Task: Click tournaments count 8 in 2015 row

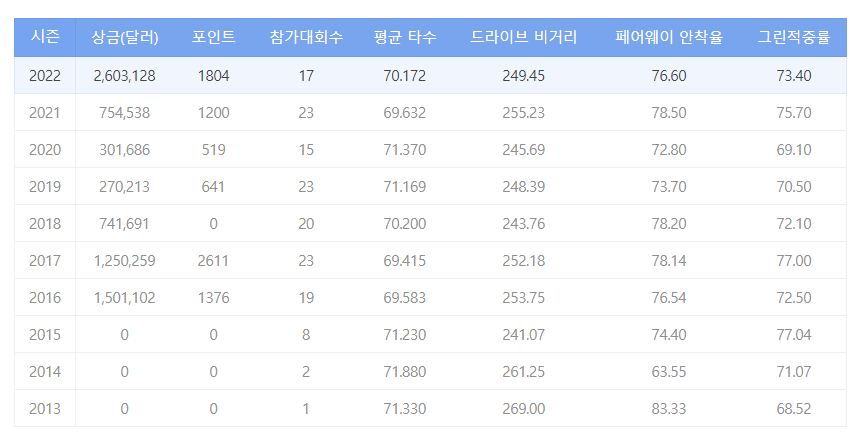Action: pos(306,335)
